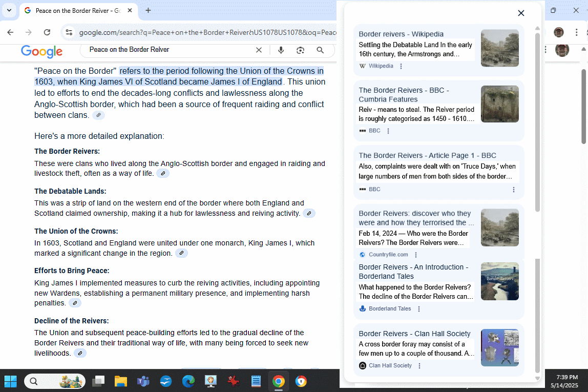Open more options for BBC Article Page 1
The image size is (588, 392).
pos(513,190)
